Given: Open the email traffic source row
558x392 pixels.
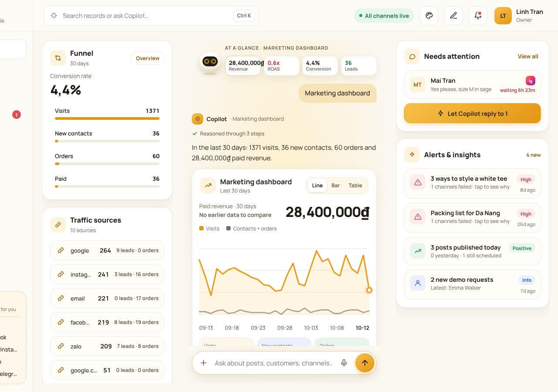Looking at the screenshot, I should (107, 298).
